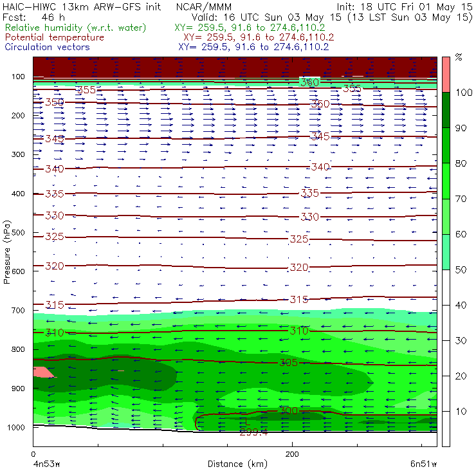Click the pink above-100% colorbar segment
Viewport: 476px width, 476px height.
pos(446,75)
